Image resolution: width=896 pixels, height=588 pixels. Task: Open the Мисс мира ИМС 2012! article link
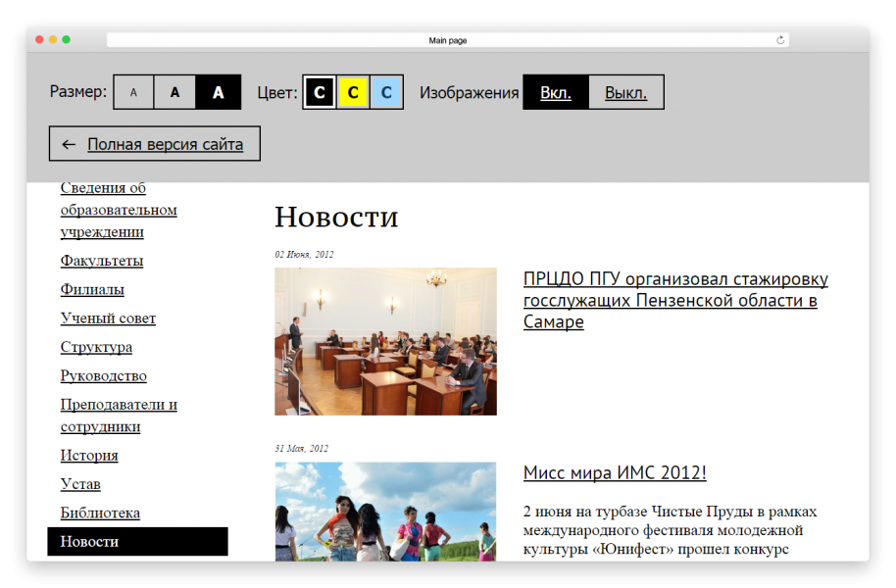click(x=615, y=472)
